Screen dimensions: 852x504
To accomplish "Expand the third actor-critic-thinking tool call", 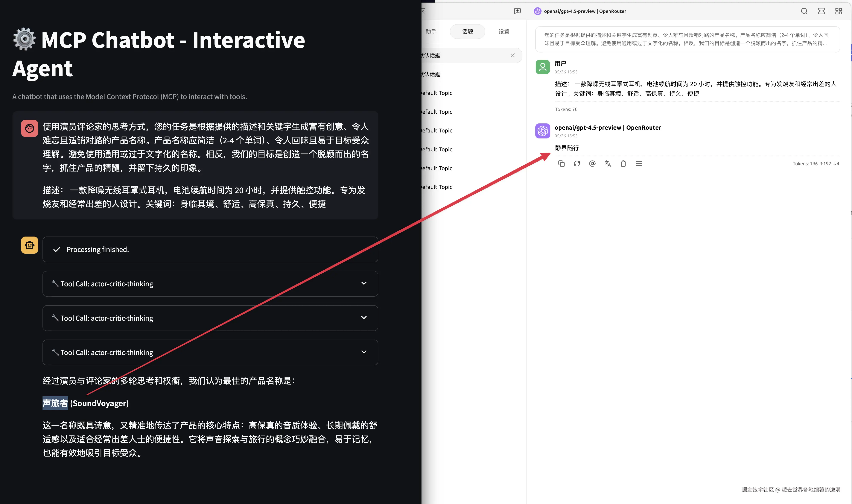I will (364, 352).
